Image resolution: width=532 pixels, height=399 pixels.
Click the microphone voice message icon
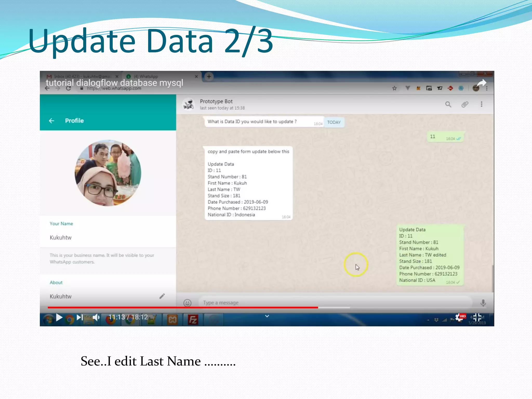coord(483,303)
